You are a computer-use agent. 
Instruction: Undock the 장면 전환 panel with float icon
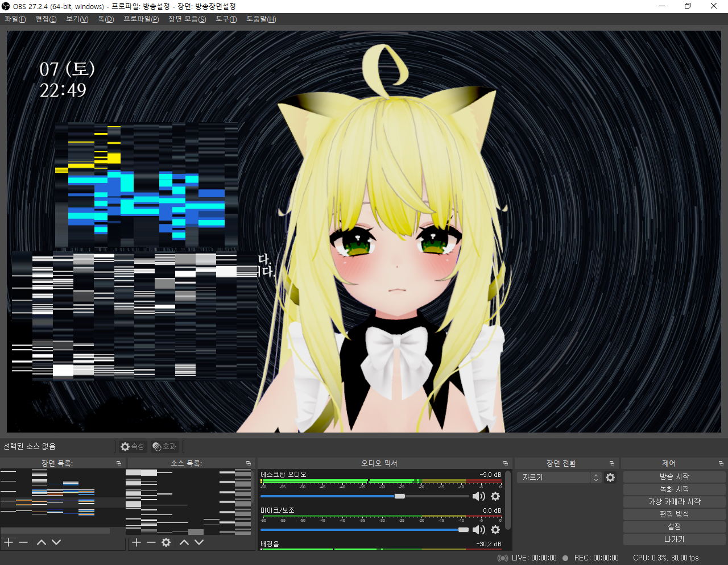coord(612,463)
